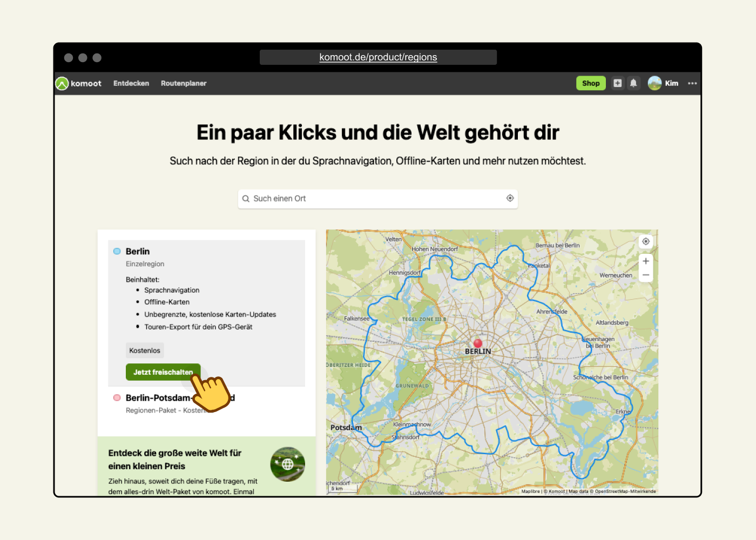This screenshot has height=540, width=756.
Task: Open Kim's profile avatar
Action: click(654, 83)
